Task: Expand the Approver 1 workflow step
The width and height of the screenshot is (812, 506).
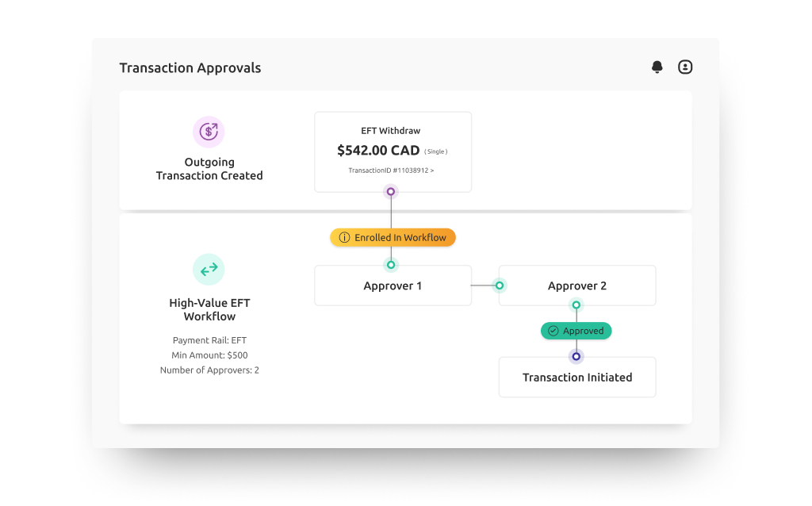Action: pyautogui.click(x=393, y=285)
